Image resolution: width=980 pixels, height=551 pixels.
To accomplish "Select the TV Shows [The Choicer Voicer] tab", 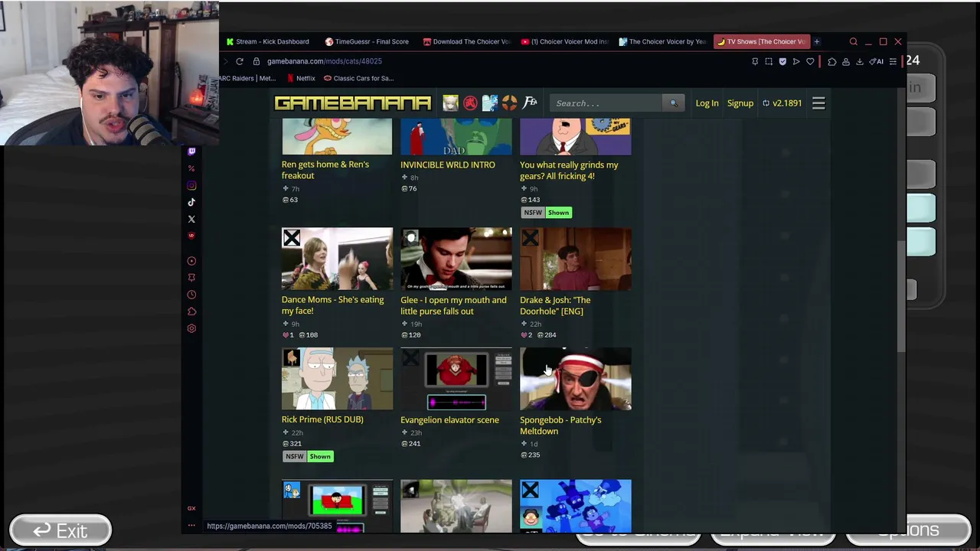I will 761,41.
